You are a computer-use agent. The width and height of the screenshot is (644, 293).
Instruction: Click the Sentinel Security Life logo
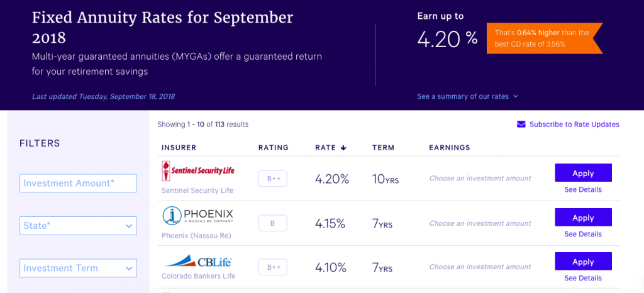point(198,171)
